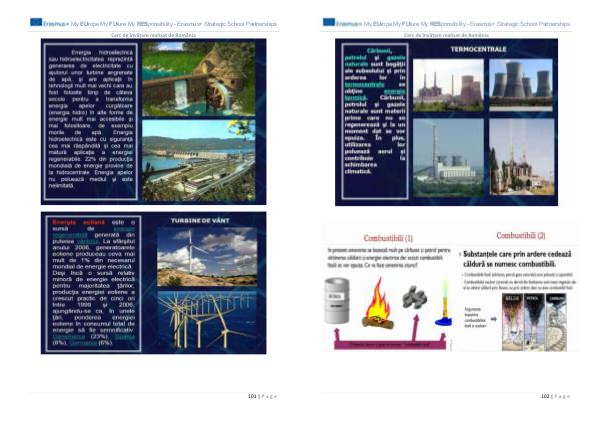This screenshot has width=600, height=424.
Task: Click the Erasmus+ EU flag logo on page 102
Action: tap(329, 22)
